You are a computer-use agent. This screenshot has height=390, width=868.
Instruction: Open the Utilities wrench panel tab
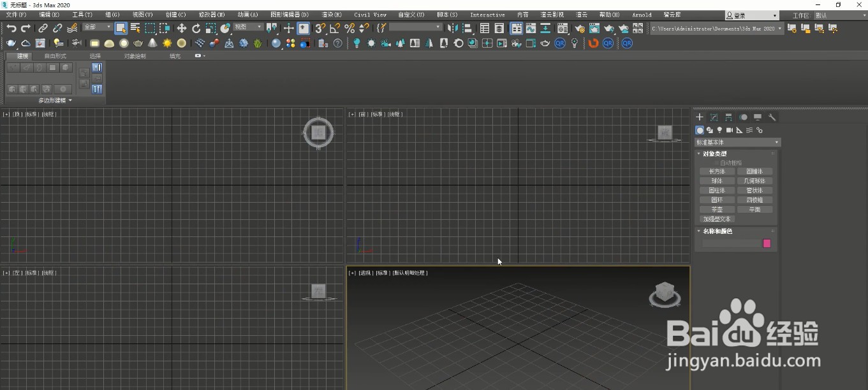click(x=772, y=117)
